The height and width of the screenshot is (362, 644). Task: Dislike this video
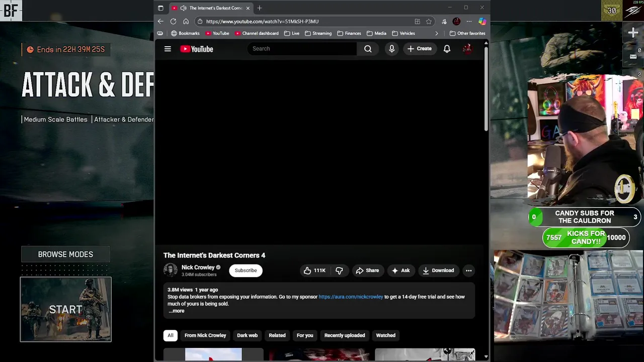pyautogui.click(x=339, y=270)
